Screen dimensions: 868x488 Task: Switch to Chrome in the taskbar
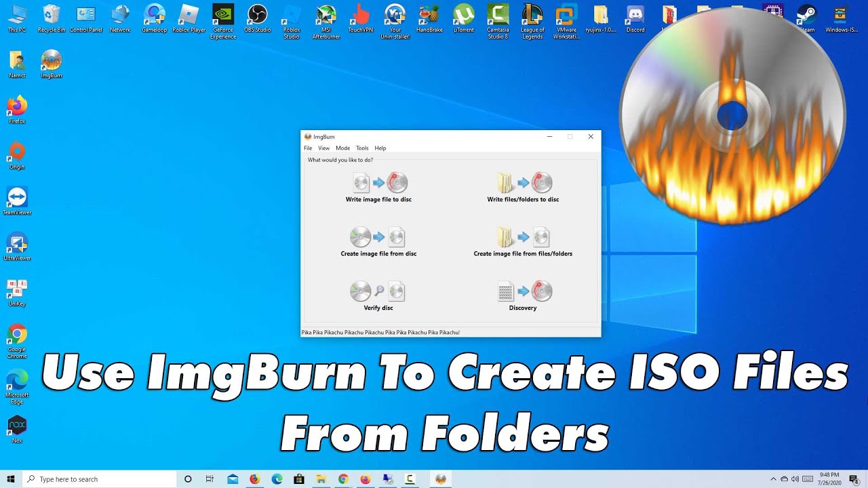point(343,479)
